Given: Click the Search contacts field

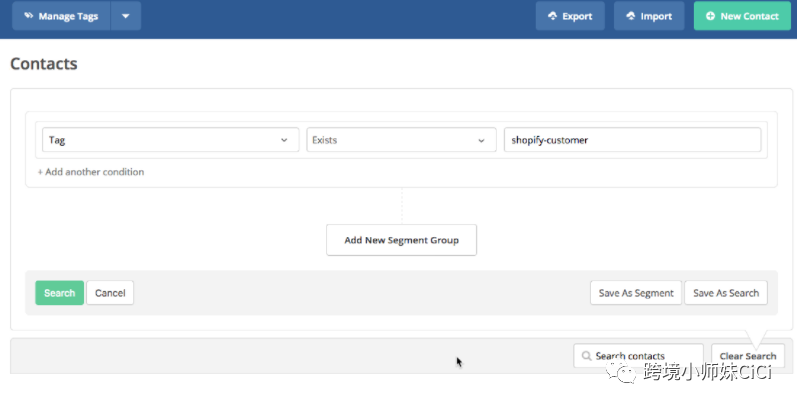Looking at the screenshot, I should coord(638,356).
